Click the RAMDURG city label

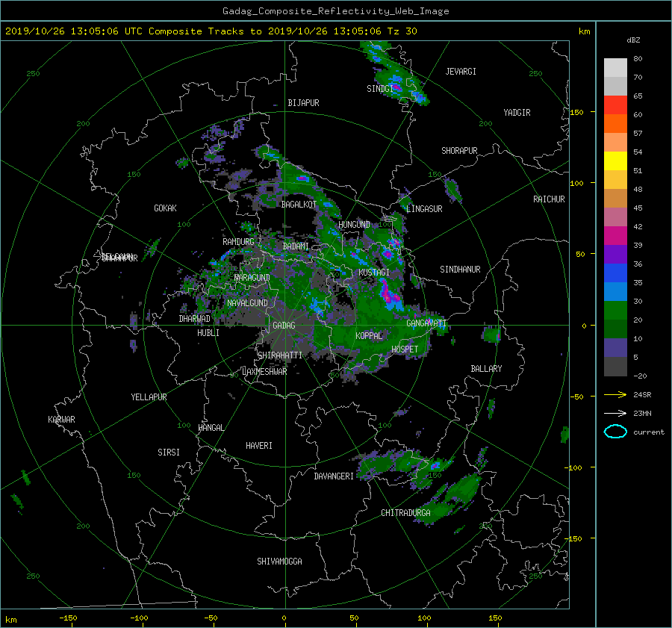[x=238, y=242]
